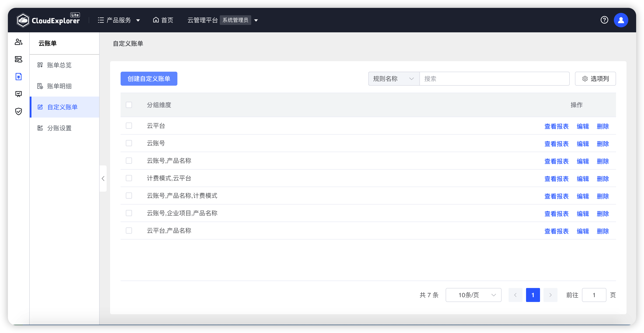The width and height of the screenshot is (644, 333).
Task: Open the 10条/页 page size dropdown
Action: (473, 295)
